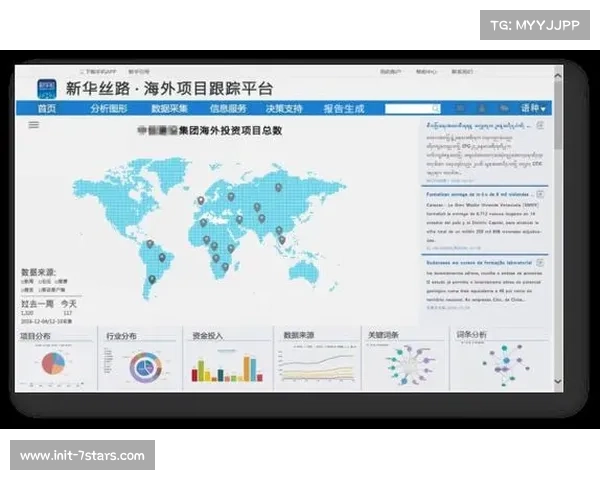Click the 新手引导 link at top
Screen dimensions: 600x480
point(139,72)
